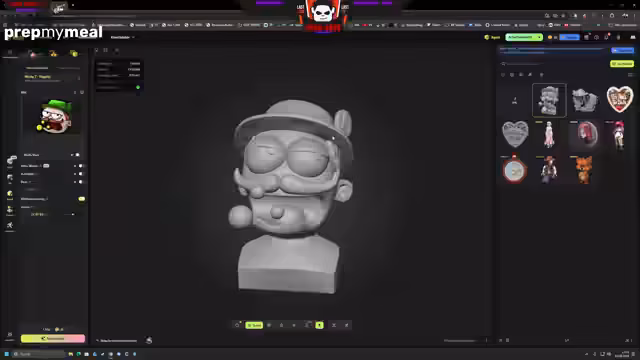This screenshot has height=360, width=640.
Task: Click the blue upgrade button in header
Action: [x=570, y=37]
